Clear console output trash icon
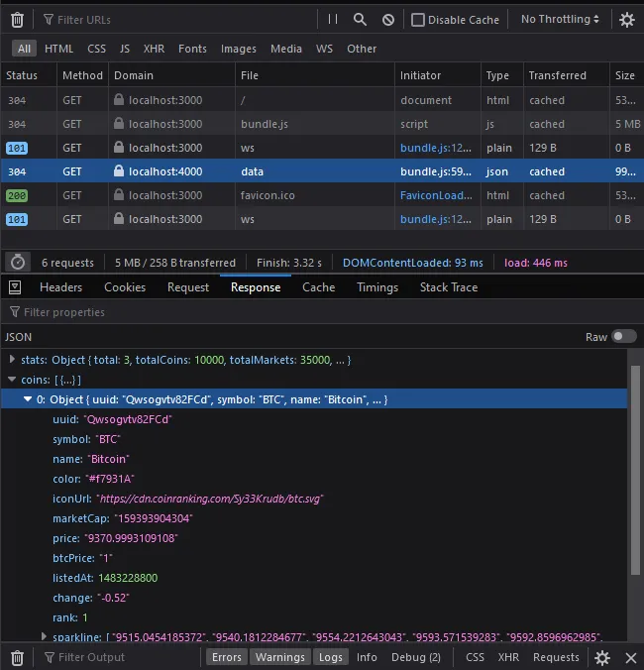 (17, 657)
